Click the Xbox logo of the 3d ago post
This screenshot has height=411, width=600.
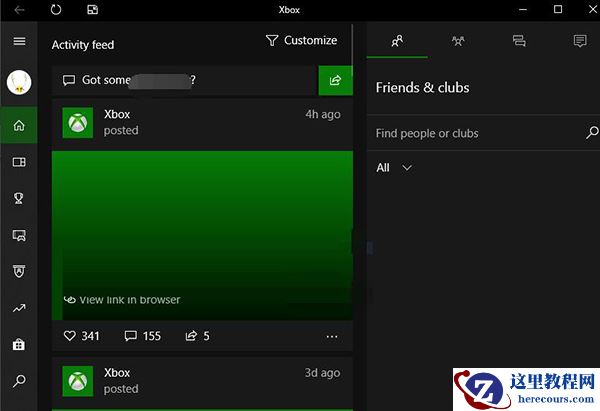(78, 381)
